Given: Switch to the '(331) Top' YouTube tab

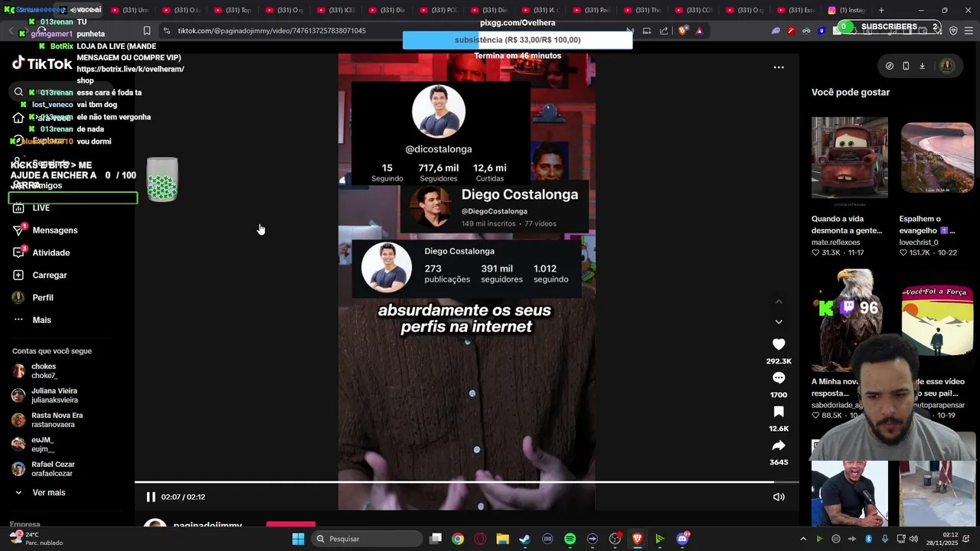Looking at the screenshot, I should click(233, 10).
